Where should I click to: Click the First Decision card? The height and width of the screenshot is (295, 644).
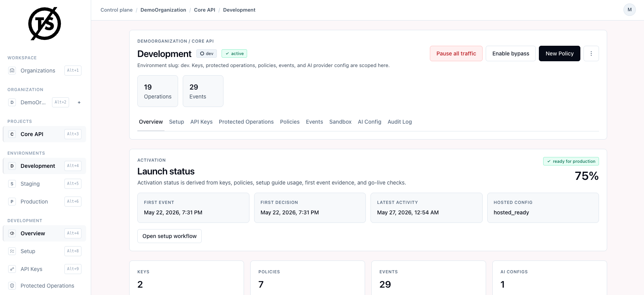click(310, 208)
